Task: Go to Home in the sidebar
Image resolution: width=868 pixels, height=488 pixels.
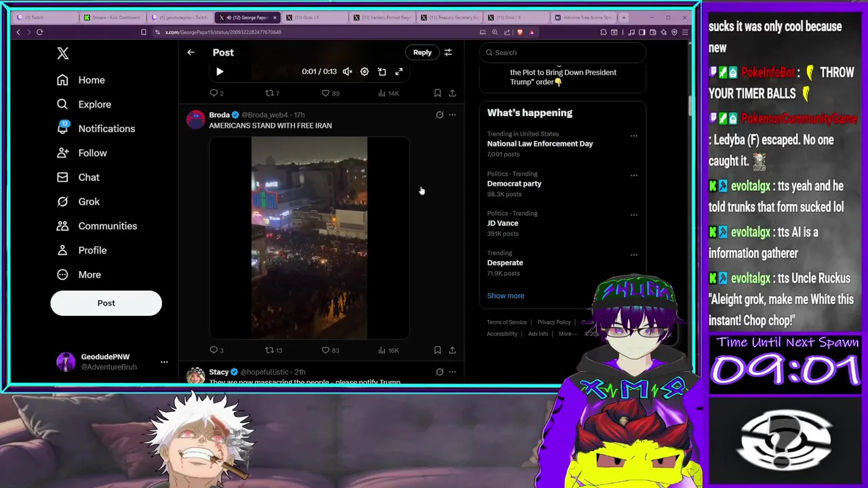Action: [81, 80]
